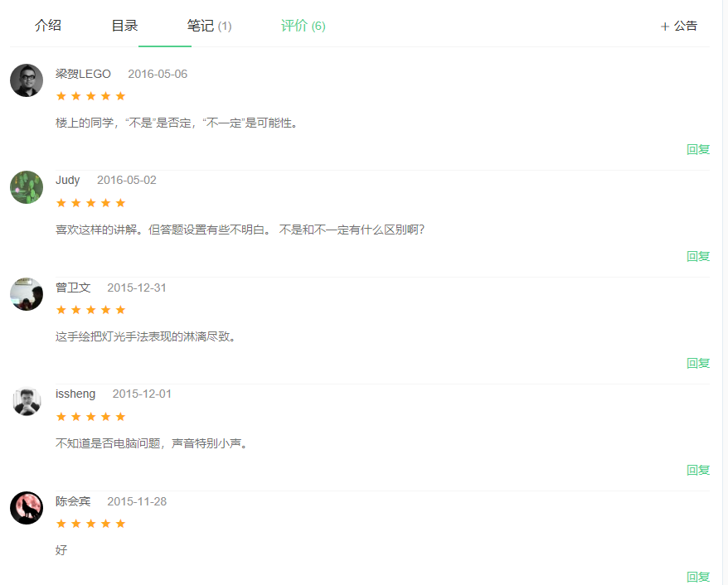Reply to 陈会宾's comment

(x=698, y=577)
